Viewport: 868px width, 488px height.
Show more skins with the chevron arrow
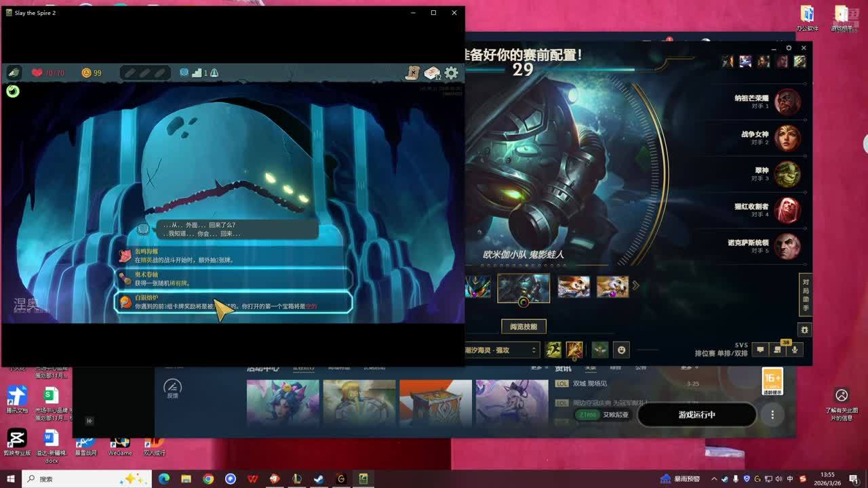coord(636,286)
